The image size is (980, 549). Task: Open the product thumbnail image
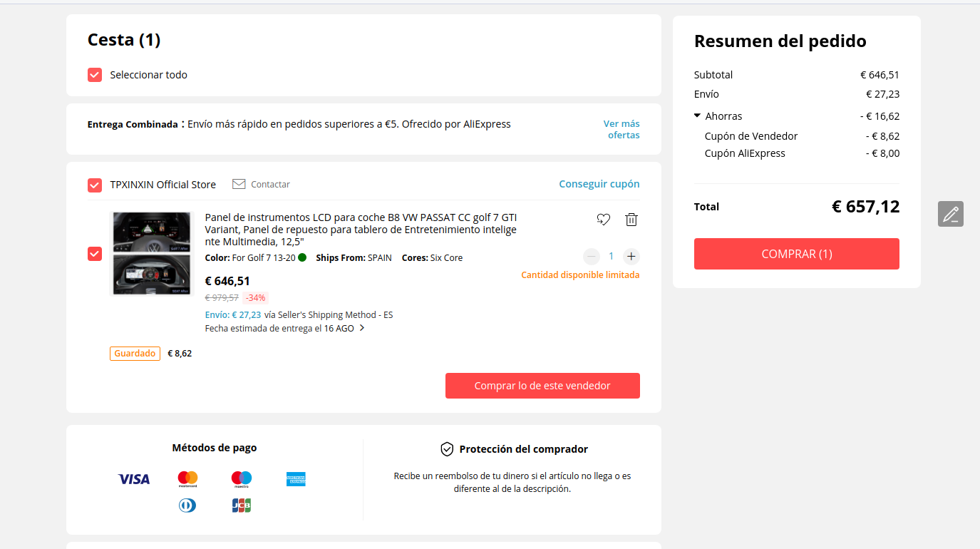pos(152,253)
